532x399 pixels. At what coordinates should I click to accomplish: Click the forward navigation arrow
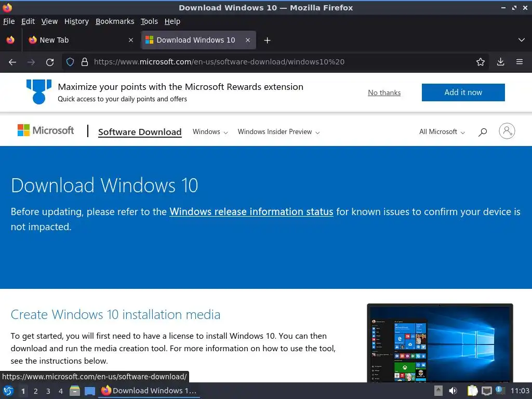pos(31,62)
